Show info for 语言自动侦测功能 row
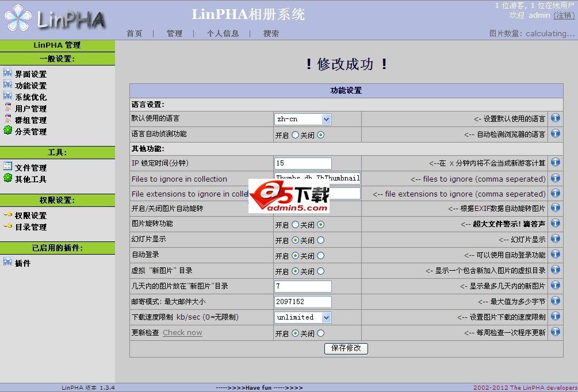The height and width of the screenshot is (392, 578). click(556, 133)
